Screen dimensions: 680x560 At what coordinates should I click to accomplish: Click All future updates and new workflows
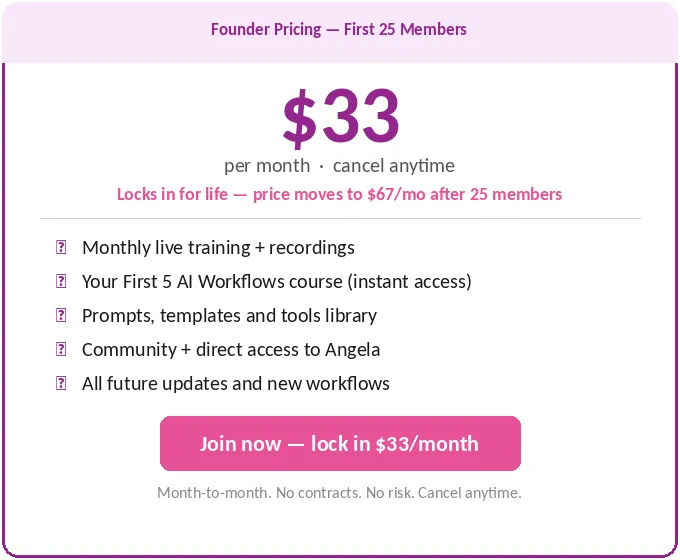236,383
